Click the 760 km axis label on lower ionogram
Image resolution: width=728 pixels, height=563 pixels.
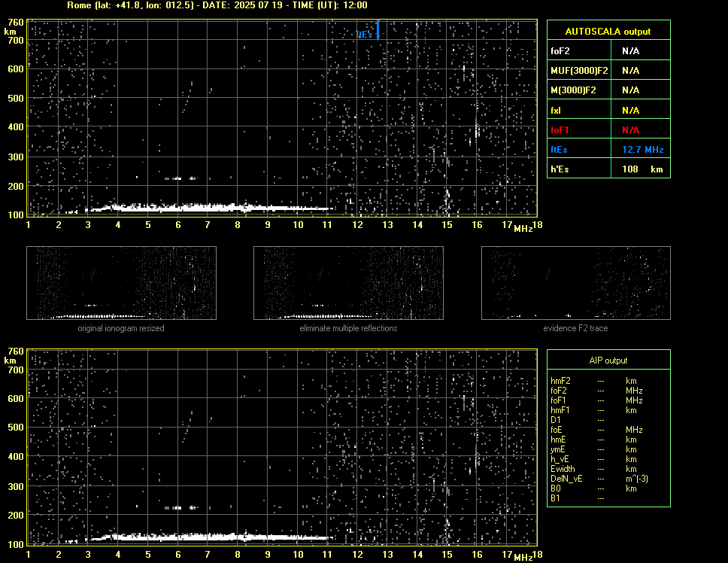point(16,351)
